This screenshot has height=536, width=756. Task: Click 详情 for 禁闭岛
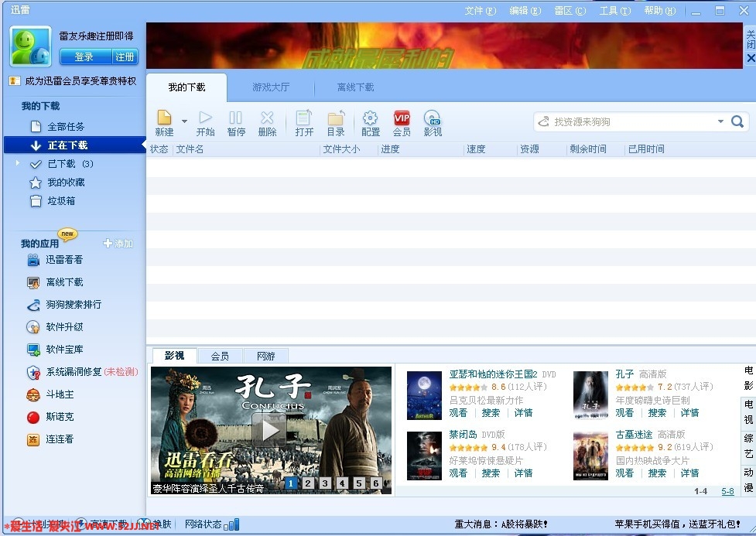coord(523,473)
